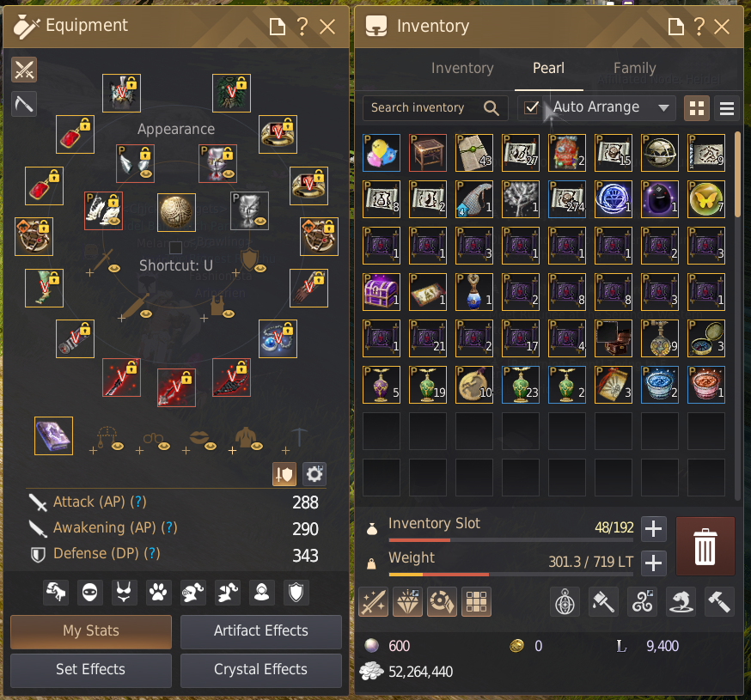
Task: Toggle the helmet appearance eye icon
Action: 229,173
